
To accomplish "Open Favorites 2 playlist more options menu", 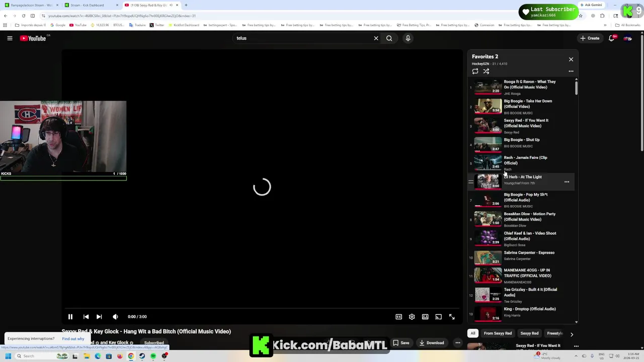I will [x=571, y=71].
